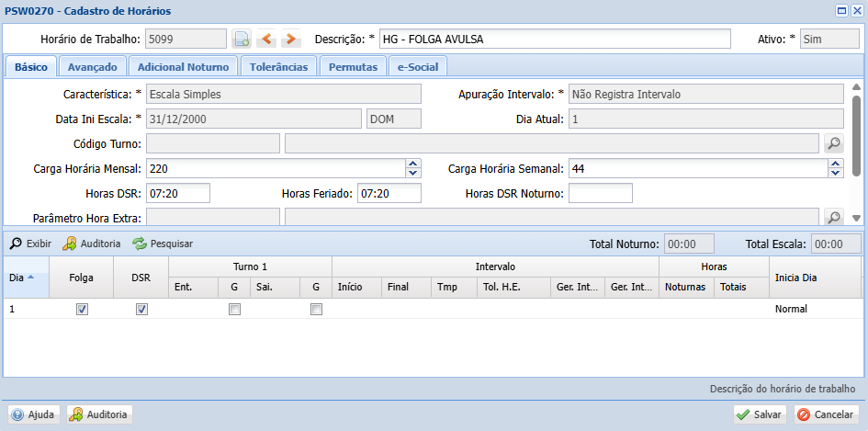This screenshot has height=431, width=868.
Task: Increase Carga Horária Mensal with up arrow
Action: (412, 164)
